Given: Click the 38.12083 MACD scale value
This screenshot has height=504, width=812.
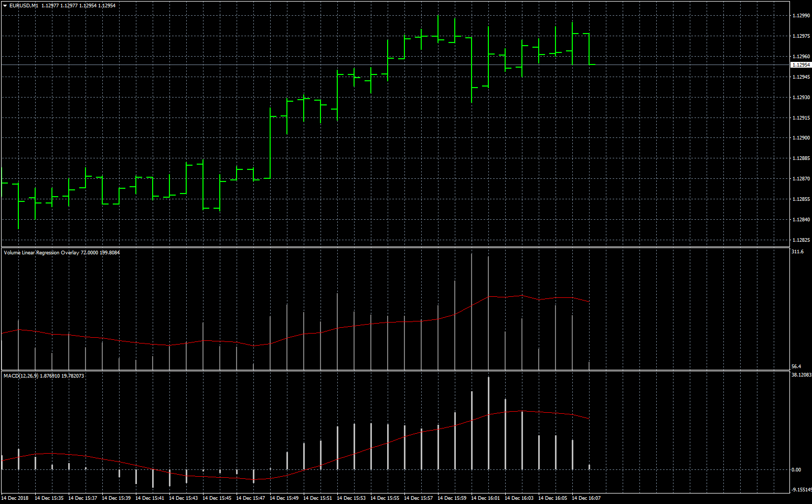Looking at the screenshot, I should pos(801,375).
